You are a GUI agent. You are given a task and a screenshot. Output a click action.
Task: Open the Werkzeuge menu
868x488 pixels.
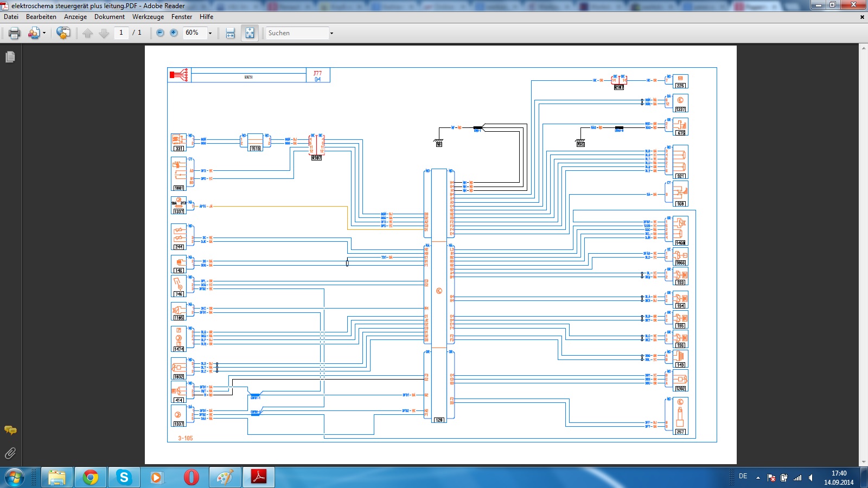148,17
